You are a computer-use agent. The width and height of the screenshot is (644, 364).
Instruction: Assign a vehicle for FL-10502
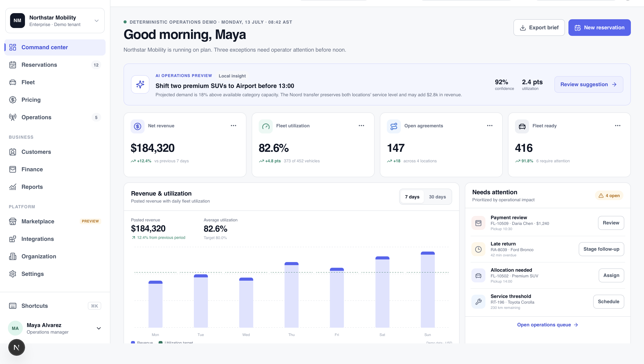tap(611, 275)
